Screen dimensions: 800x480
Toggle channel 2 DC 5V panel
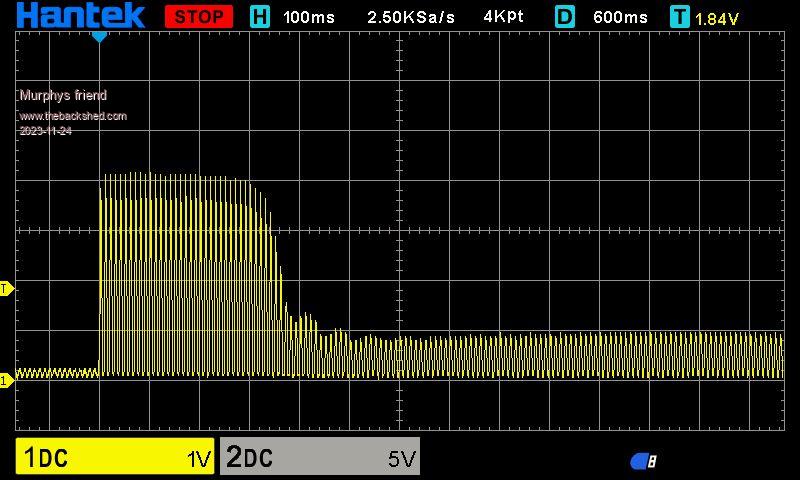[x=319, y=458]
